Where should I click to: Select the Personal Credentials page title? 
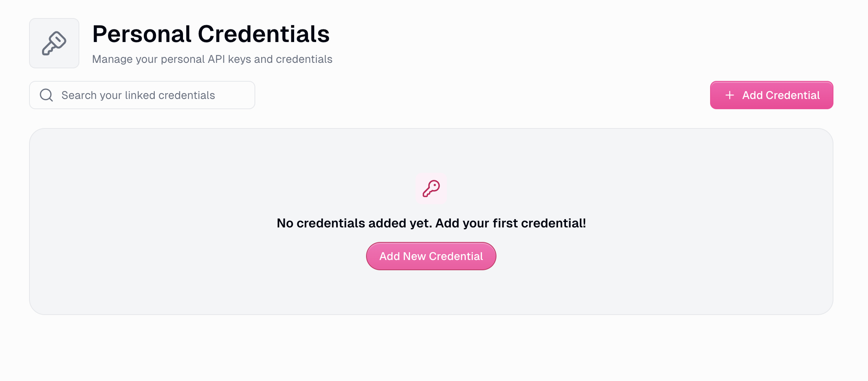pyautogui.click(x=211, y=34)
